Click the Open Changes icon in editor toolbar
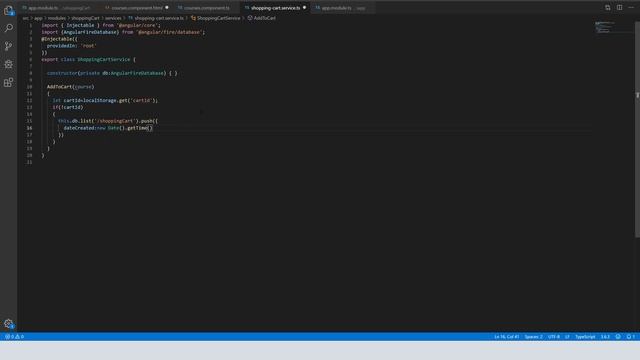This screenshot has width=640, height=360. [x=607, y=7]
